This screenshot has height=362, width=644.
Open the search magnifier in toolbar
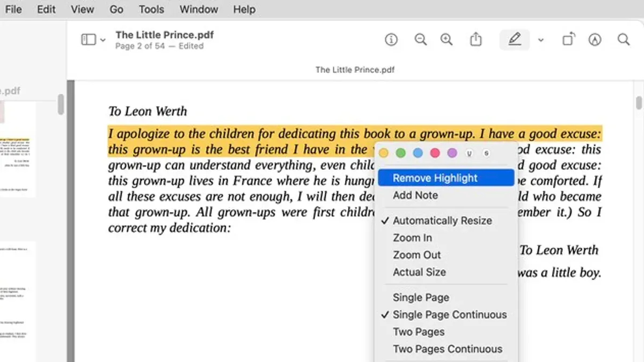623,40
